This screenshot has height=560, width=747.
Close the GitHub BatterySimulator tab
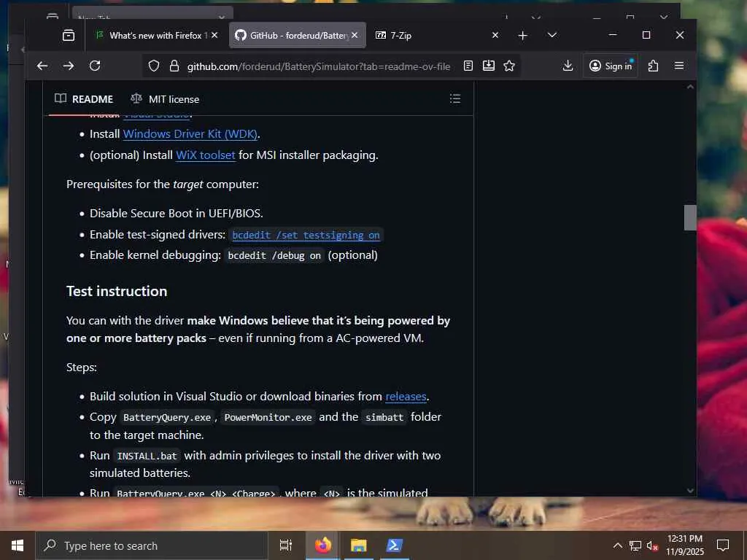pyautogui.click(x=355, y=35)
